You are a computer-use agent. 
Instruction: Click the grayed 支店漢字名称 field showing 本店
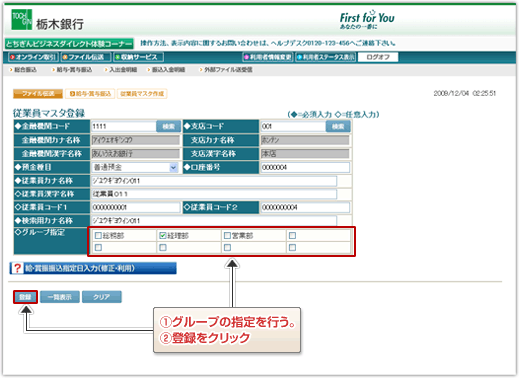[305, 154]
